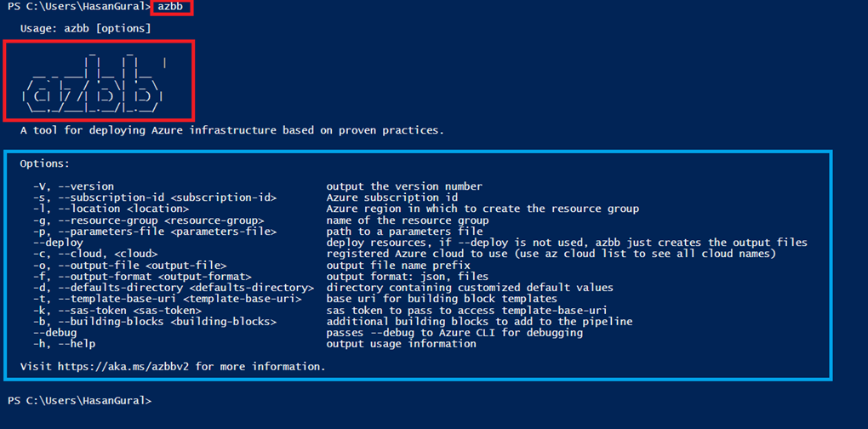Click the 'Usage: azbb [options]' line

85,28
